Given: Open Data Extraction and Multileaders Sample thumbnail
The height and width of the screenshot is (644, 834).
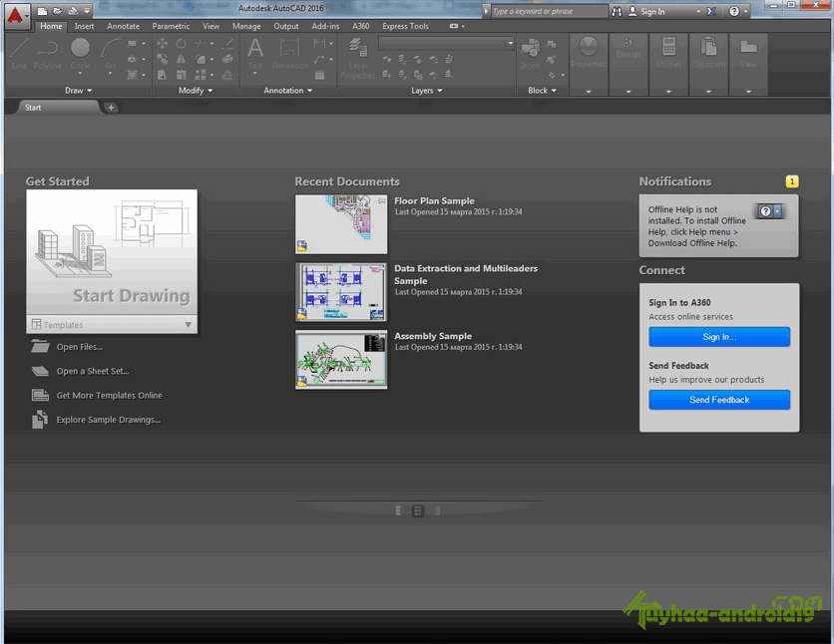Looking at the screenshot, I should [341, 292].
